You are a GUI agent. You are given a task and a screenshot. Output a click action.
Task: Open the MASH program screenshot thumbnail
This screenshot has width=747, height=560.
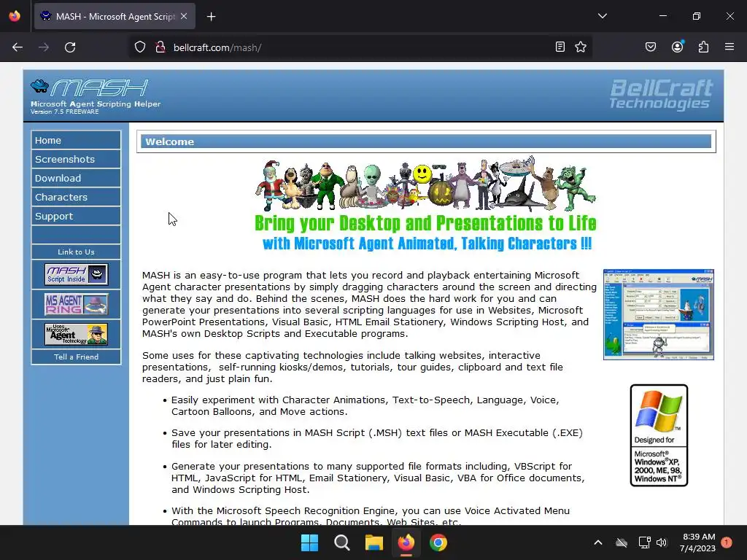[x=659, y=314]
